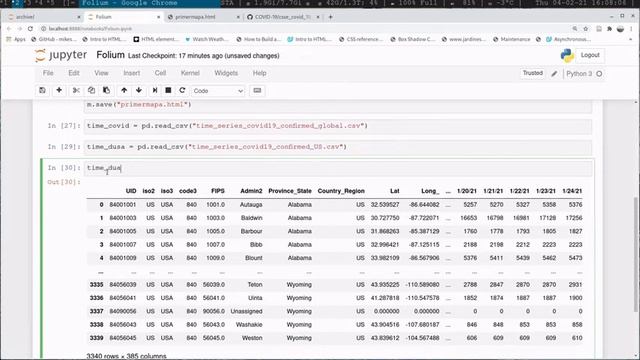Viewport: 640px width, 360px height.
Task: Click the Admin2 column header
Action: click(251, 191)
